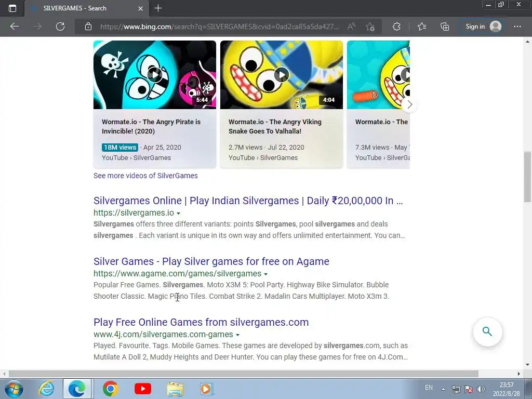
Task: Go back to previous page
Action: click(15, 26)
